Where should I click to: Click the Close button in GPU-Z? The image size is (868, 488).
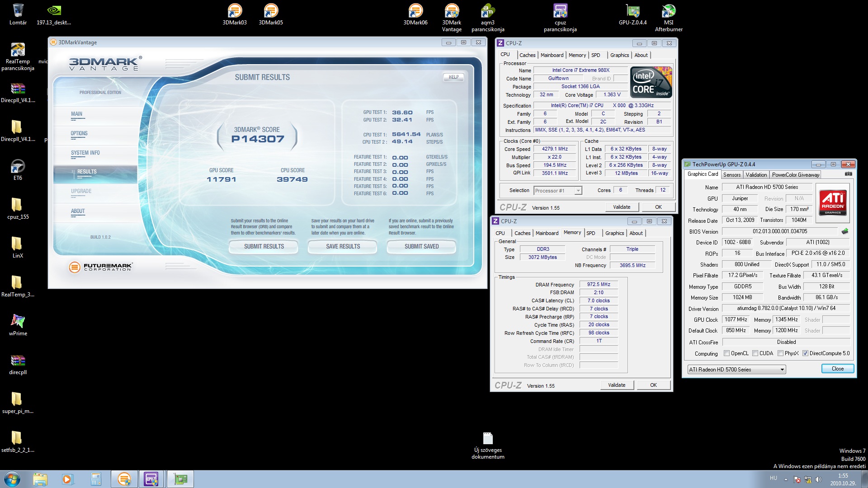[x=837, y=369]
